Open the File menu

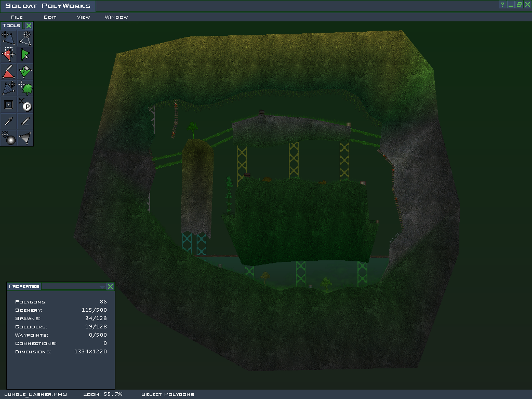click(17, 17)
